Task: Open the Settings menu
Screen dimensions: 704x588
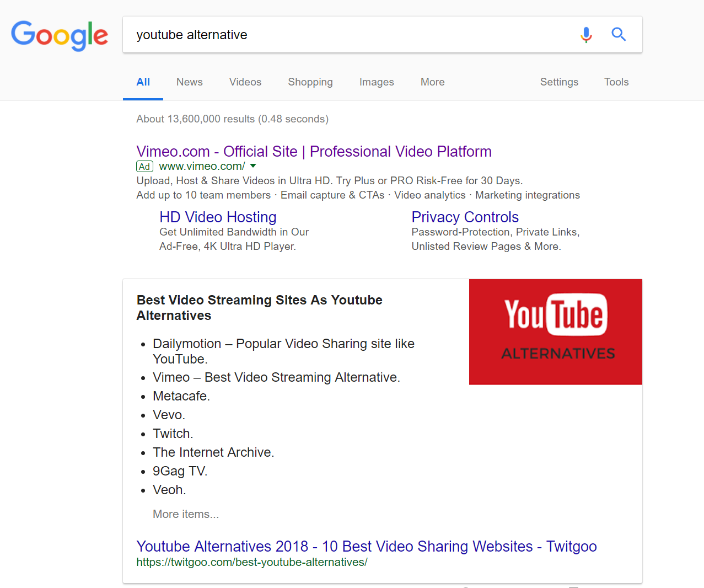Action: click(559, 82)
